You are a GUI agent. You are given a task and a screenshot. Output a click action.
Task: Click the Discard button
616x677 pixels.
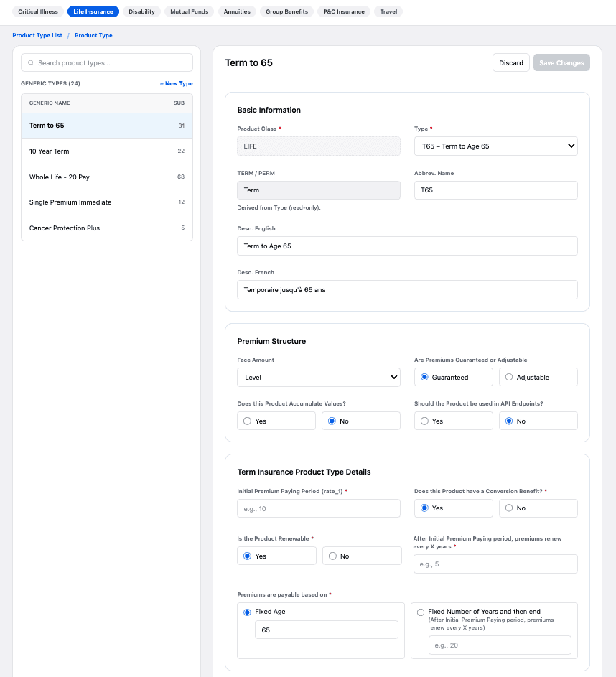511,63
